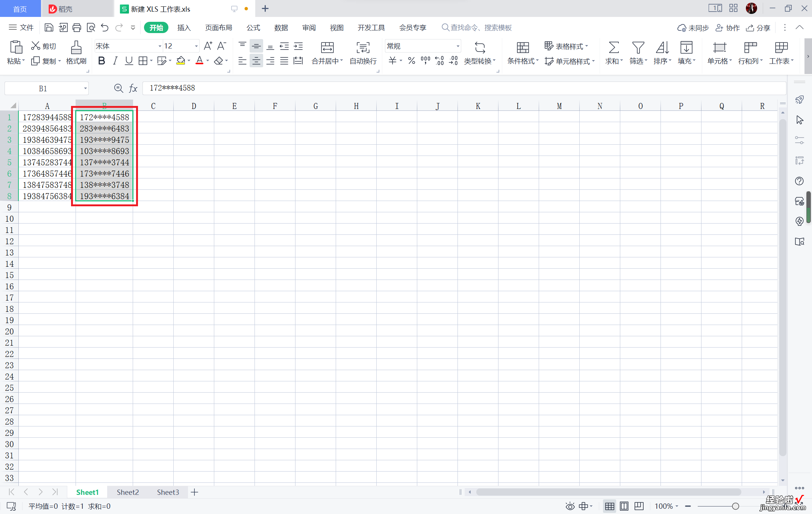Image resolution: width=812 pixels, height=514 pixels.
Task: Click the Sort (排序) button
Action: click(x=662, y=53)
